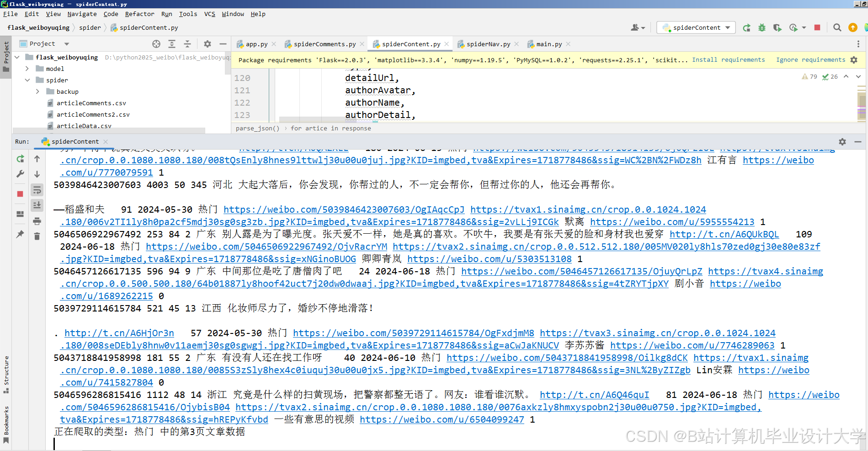Pin the spiderContent Run tab
The image size is (868, 451).
pos(20,234)
